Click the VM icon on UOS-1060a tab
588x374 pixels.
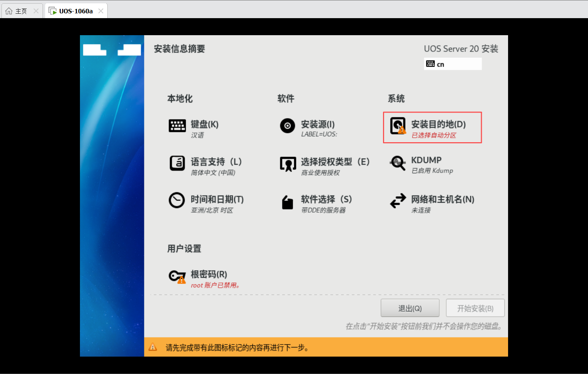(x=53, y=11)
